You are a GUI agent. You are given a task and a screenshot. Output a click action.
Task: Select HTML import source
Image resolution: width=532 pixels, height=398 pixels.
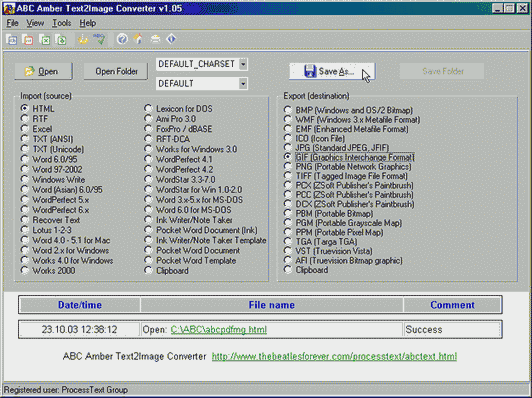tap(37, 109)
